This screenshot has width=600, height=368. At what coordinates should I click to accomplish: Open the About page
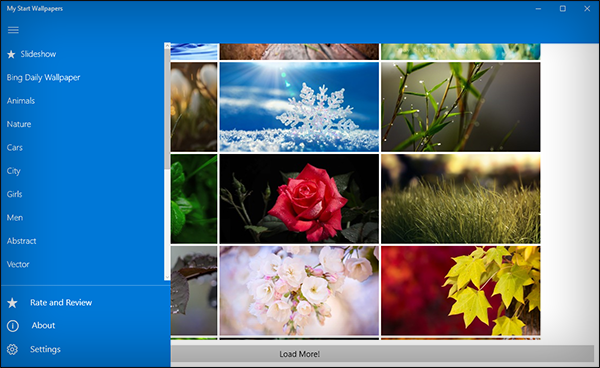pyautogui.click(x=43, y=326)
